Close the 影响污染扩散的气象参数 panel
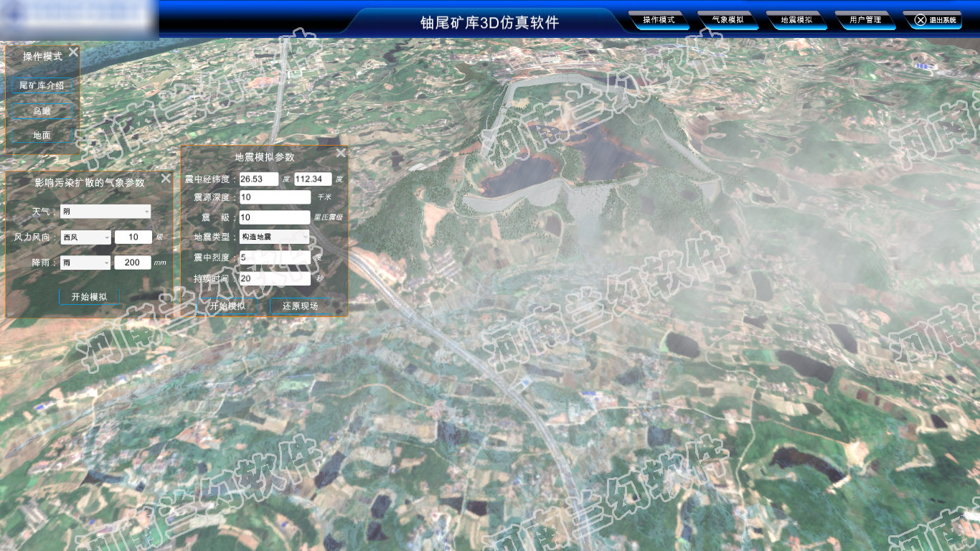Image resolution: width=980 pixels, height=551 pixels. pos(166,179)
